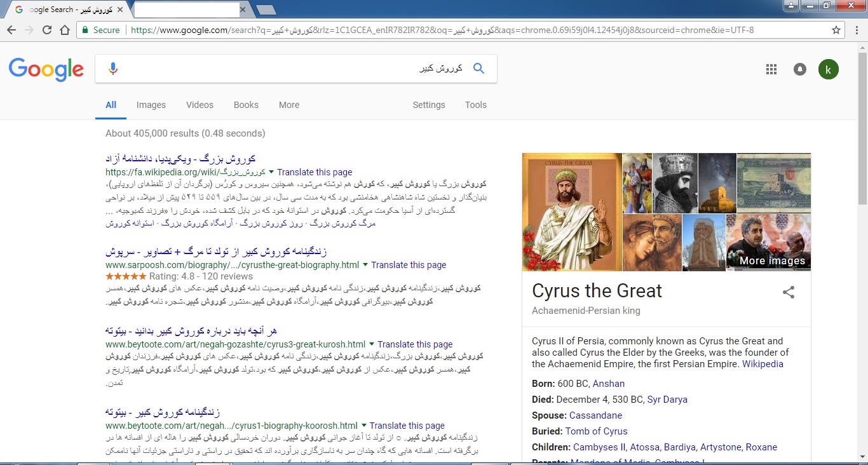Open the stone relief pillar thumbnail
This screenshot has width=868, height=465.
(x=704, y=243)
